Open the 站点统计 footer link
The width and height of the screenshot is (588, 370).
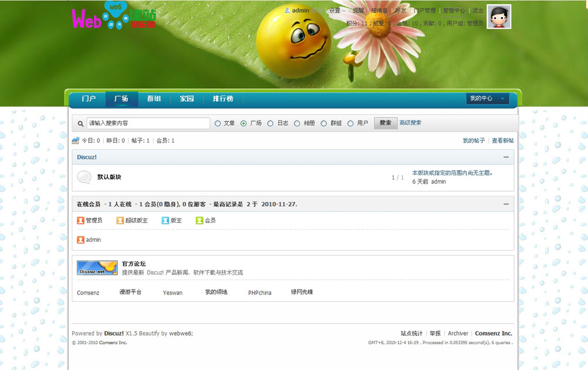click(x=412, y=333)
